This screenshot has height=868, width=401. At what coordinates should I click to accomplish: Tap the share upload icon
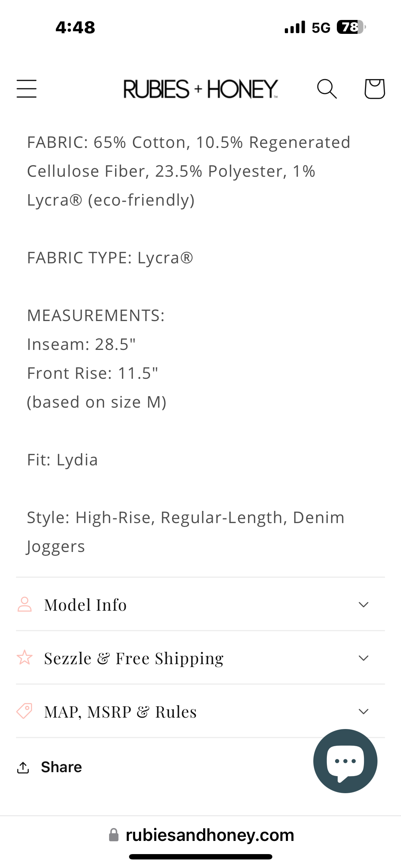pos(23,768)
